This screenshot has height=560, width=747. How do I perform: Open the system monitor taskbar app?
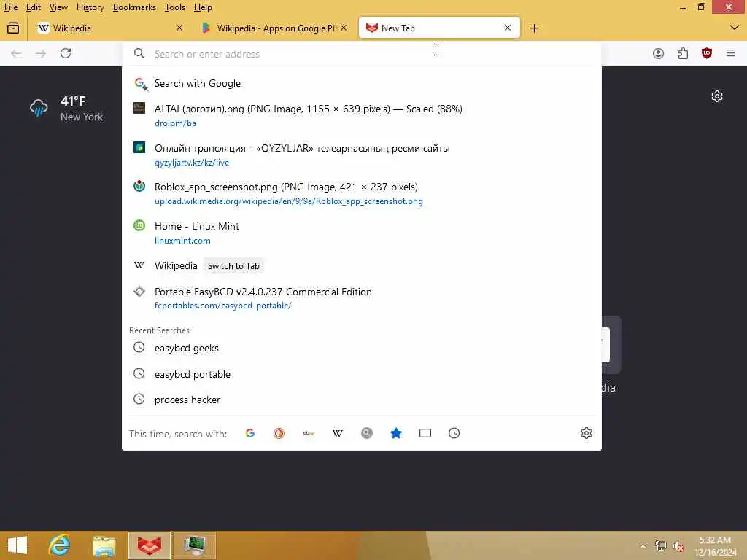(x=194, y=545)
